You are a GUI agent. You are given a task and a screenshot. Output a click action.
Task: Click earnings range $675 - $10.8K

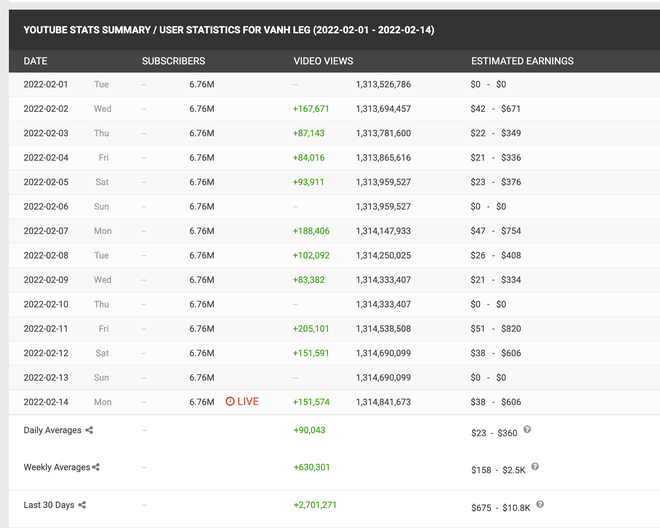pyautogui.click(x=501, y=508)
